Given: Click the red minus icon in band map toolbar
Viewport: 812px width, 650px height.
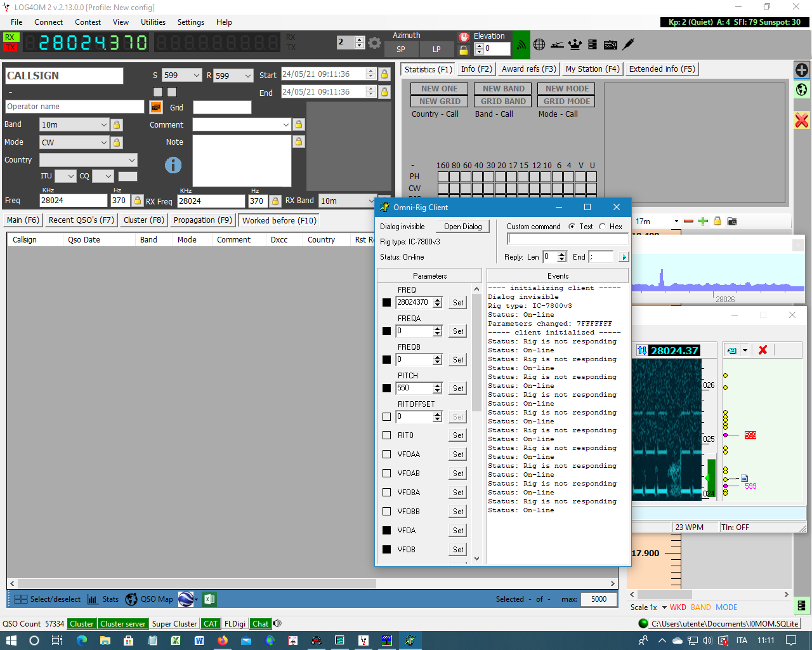Looking at the screenshot, I should [689, 221].
